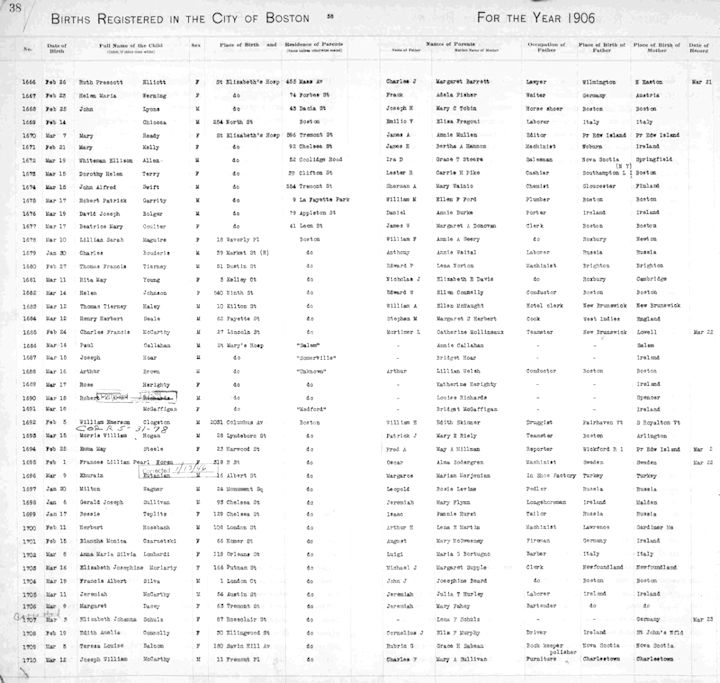Click the child name 'Anna Maria Silvia'

pyautogui.click(x=107, y=554)
